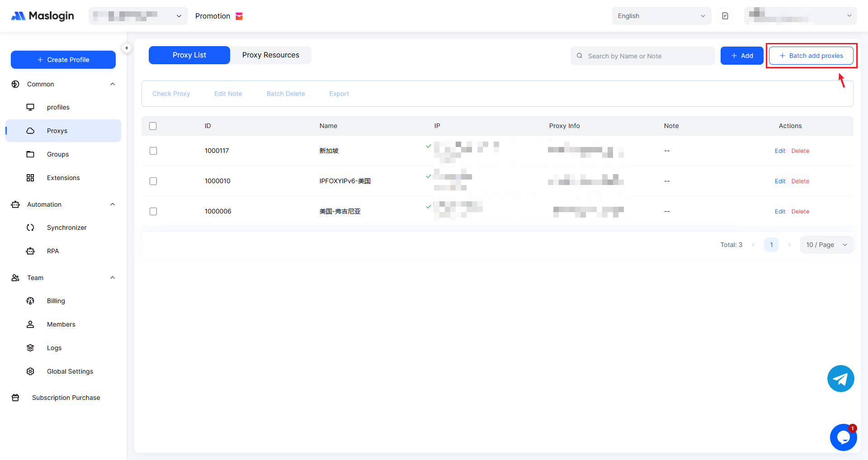
Task: Switch to the Proxy Resources tab
Action: pyautogui.click(x=270, y=55)
